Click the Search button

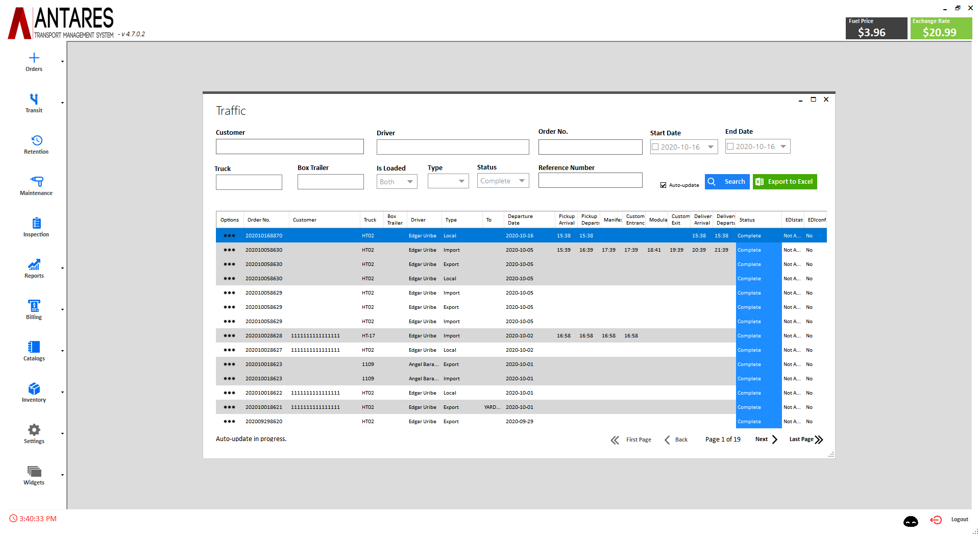(727, 182)
